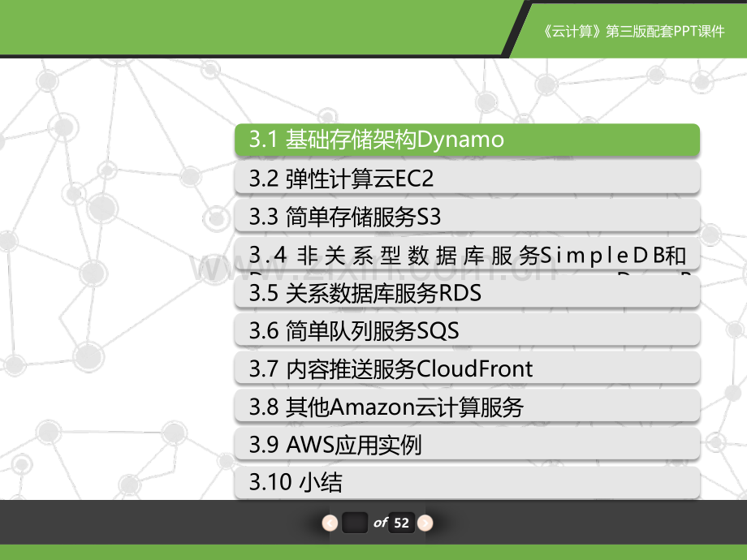Jump to section 3.7 内容推送服务CloudFront
The width and height of the screenshot is (747, 560).
pyautogui.click(x=467, y=368)
